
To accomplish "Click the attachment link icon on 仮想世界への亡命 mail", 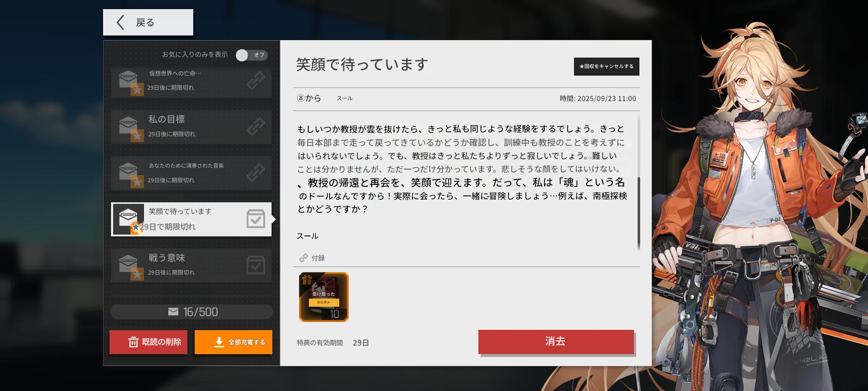I will coord(256,81).
